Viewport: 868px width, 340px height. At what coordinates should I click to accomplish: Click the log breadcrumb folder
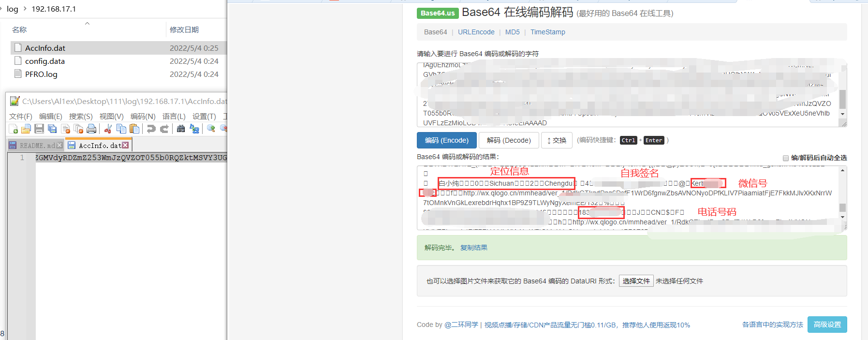point(13,9)
